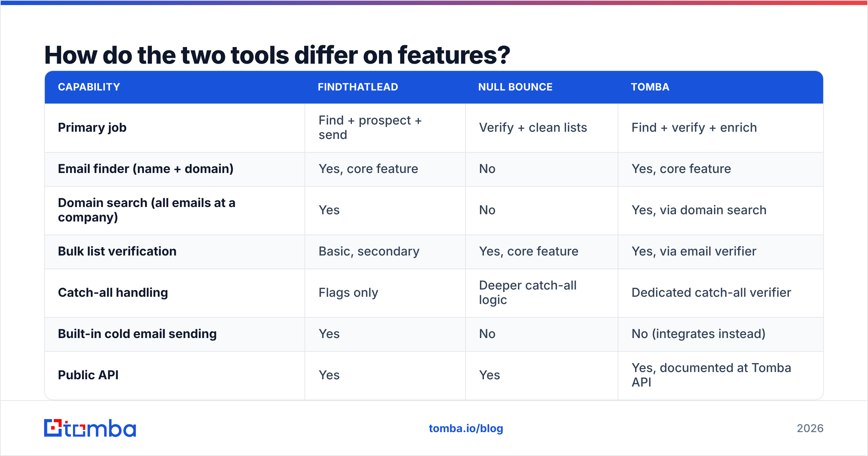Click 'Yes, via email verifier' cell

coord(694,251)
